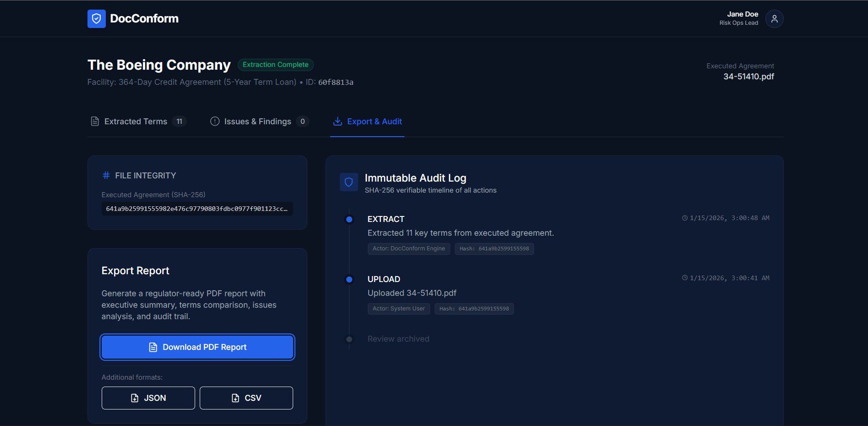This screenshot has height=426, width=868.
Task: Click the Hash tag under UPLOAD entry
Action: point(474,309)
